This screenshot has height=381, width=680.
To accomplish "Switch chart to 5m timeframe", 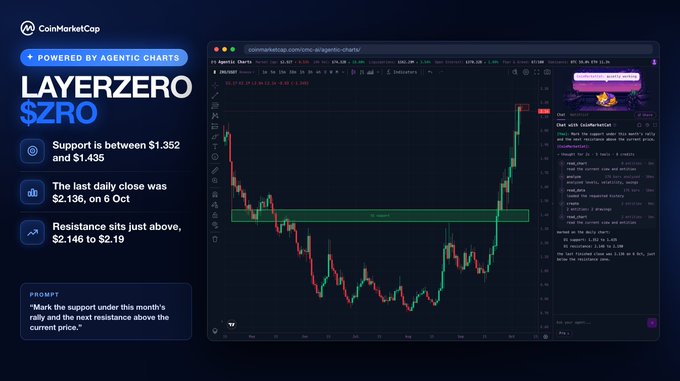I will pos(273,72).
